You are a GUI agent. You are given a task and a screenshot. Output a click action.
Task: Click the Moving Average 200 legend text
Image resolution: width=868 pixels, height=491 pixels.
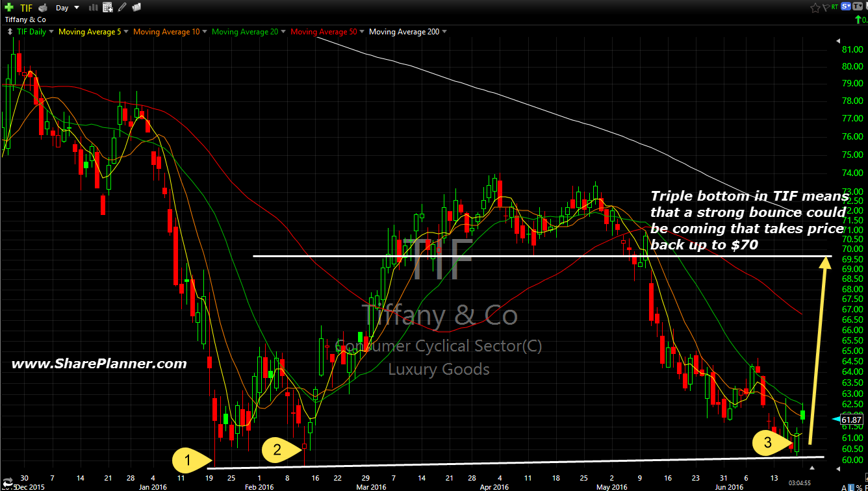pos(404,32)
